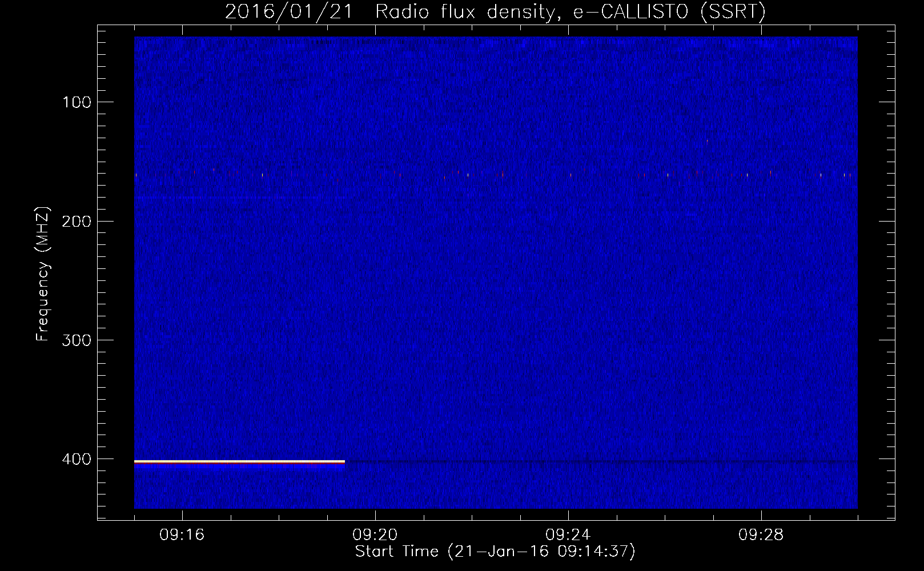Image resolution: width=924 pixels, height=571 pixels.
Task: Click the 'Frequency (MHZ)' axis label
Action: tap(43, 274)
